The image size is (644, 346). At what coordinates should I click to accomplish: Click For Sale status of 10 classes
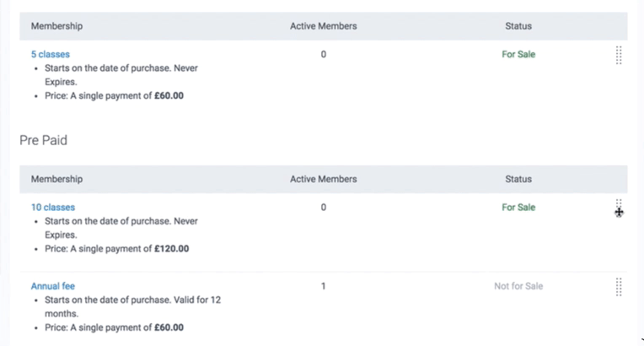(x=518, y=207)
